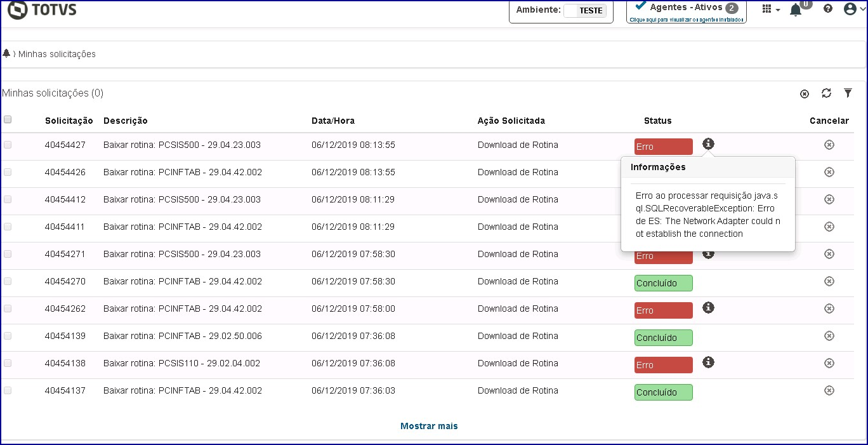
Task: Click timestamp 06/12/2019 07:36:03
Action: [353, 390]
